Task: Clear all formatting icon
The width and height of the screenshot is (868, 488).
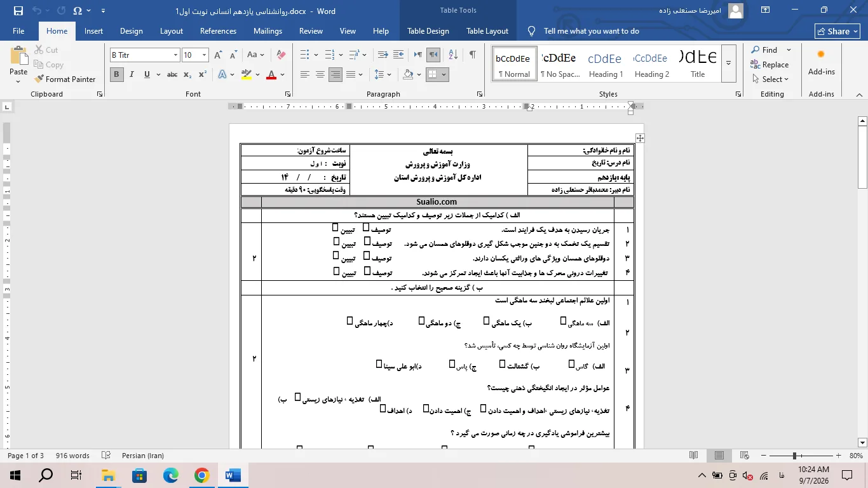Action: 281,55
